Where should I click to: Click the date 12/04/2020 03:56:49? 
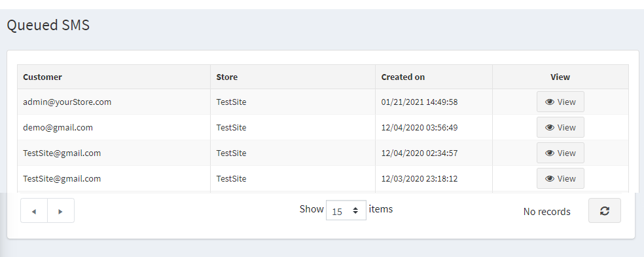420,127
